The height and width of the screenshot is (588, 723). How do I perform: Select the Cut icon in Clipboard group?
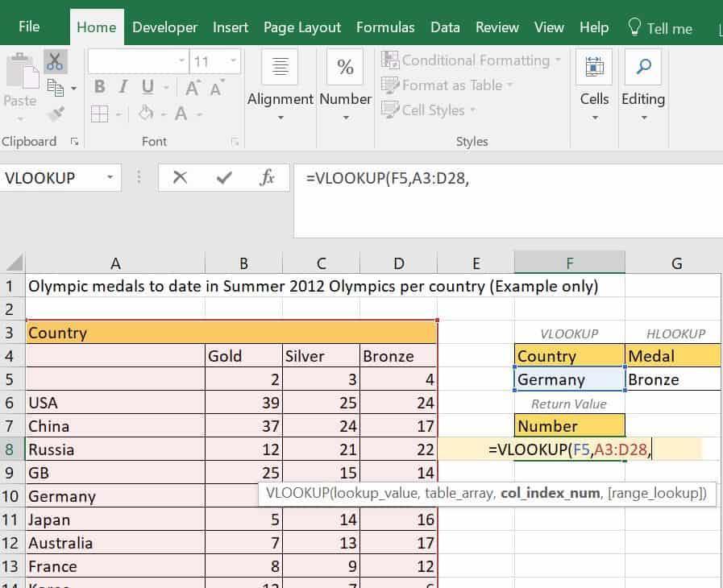(53, 60)
